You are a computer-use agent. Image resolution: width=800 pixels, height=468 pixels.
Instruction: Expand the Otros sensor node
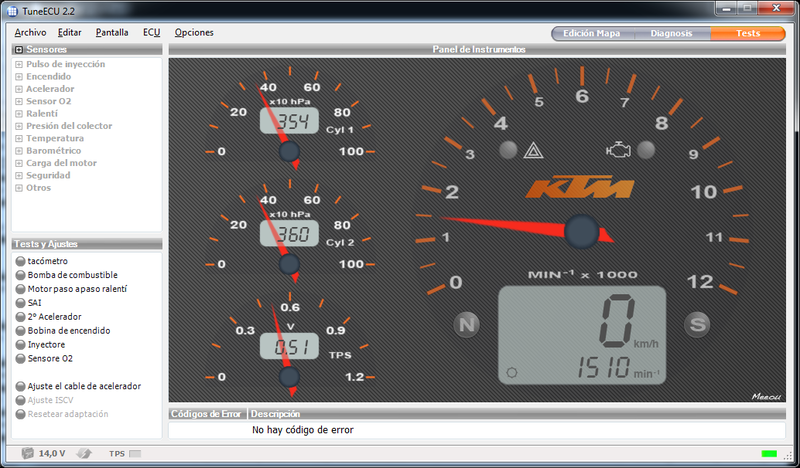pyautogui.click(x=19, y=188)
